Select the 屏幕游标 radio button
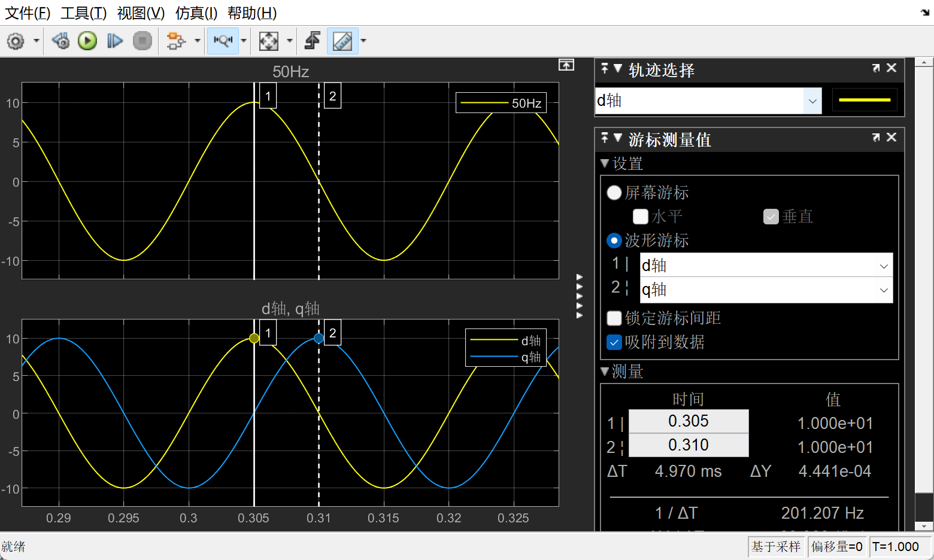934x560 pixels. click(614, 193)
